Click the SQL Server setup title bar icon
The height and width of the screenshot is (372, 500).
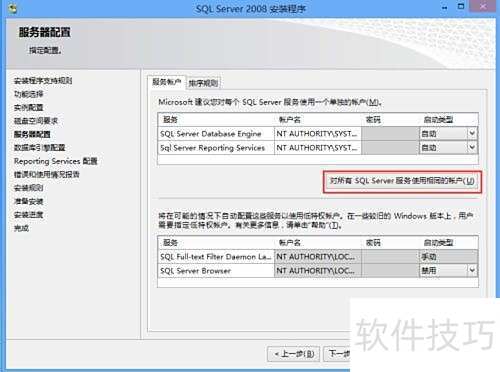point(12,8)
